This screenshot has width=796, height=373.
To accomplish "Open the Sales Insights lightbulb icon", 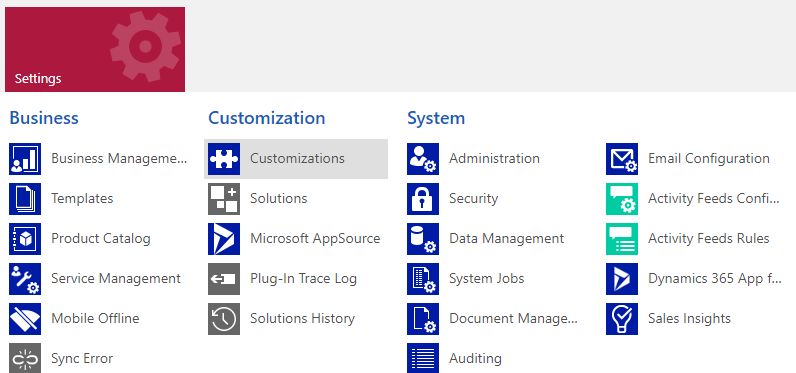I will 622,319.
